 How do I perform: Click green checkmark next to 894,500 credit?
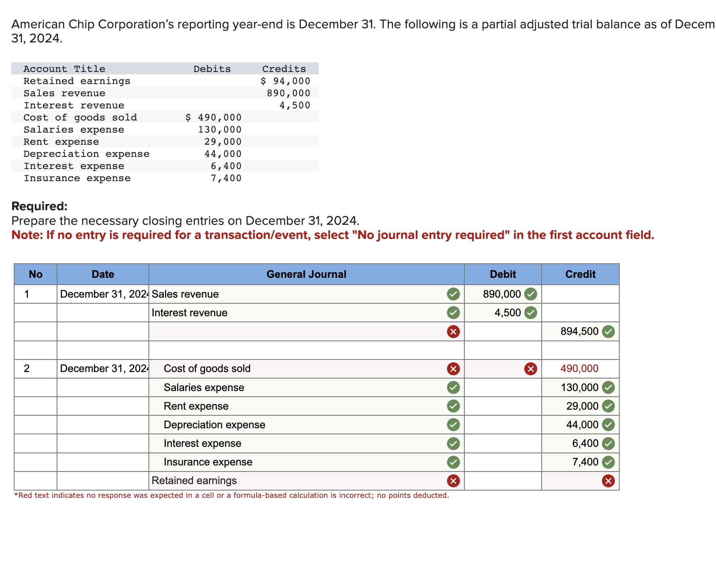pos(608,332)
